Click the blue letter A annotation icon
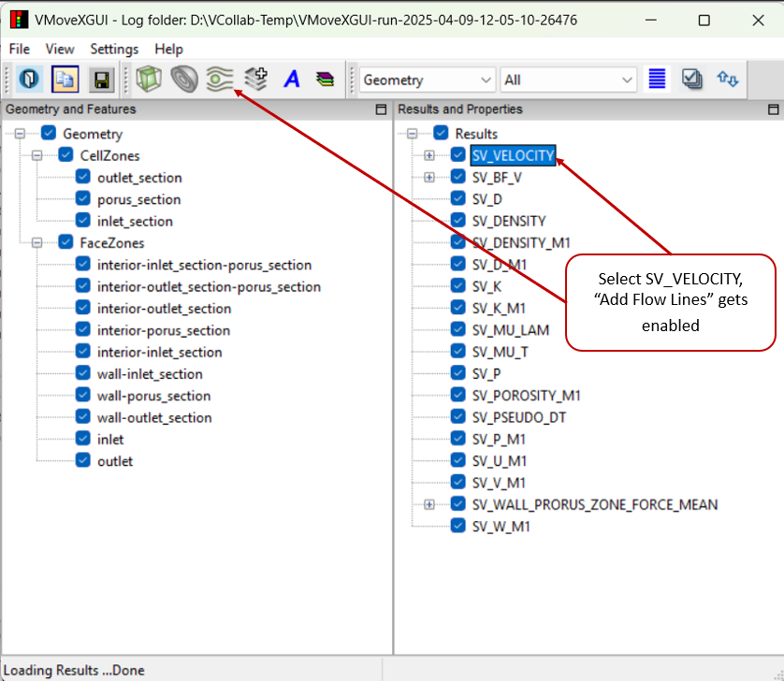The width and height of the screenshot is (784, 681). (x=292, y=80)
